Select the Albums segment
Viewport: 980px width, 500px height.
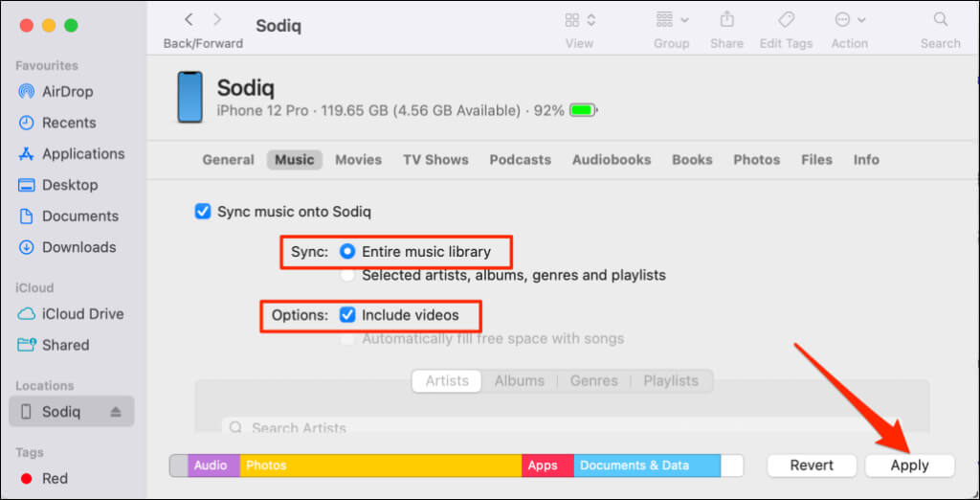(520, 380)
